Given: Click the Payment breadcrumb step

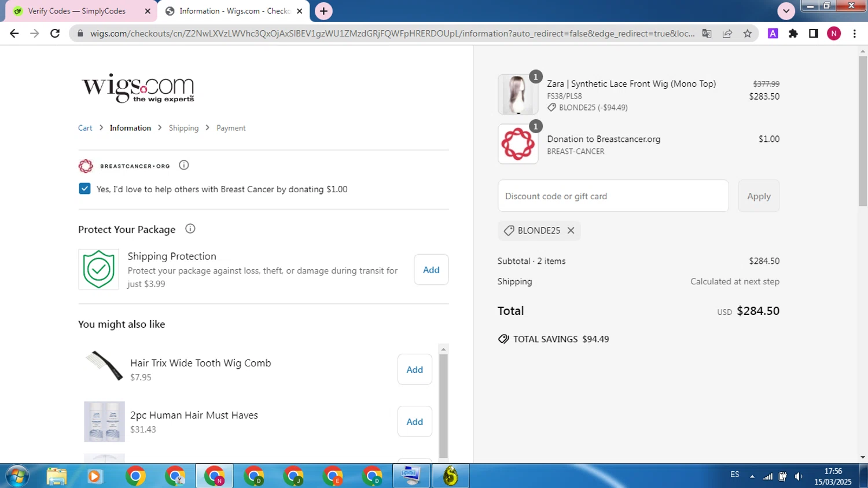Looking at the screenshot, I should [x=231, y=128].
